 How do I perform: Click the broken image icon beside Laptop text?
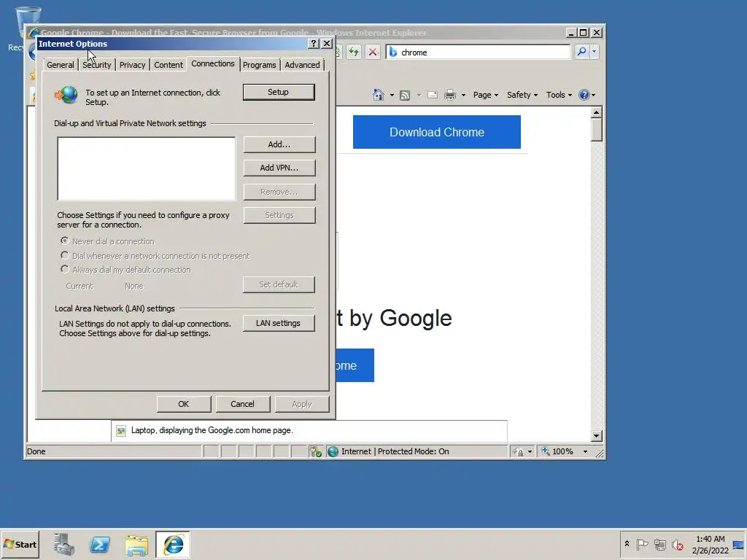(x=121, y=430)
